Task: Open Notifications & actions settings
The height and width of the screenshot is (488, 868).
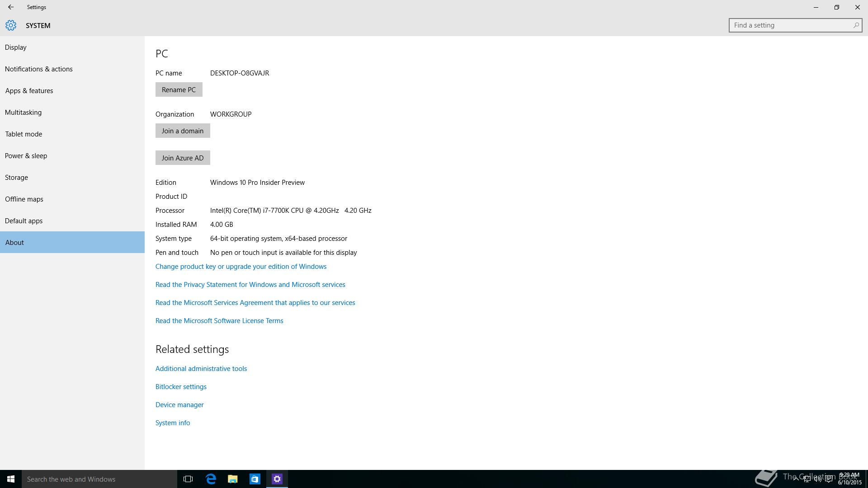Action: (72, 69)
